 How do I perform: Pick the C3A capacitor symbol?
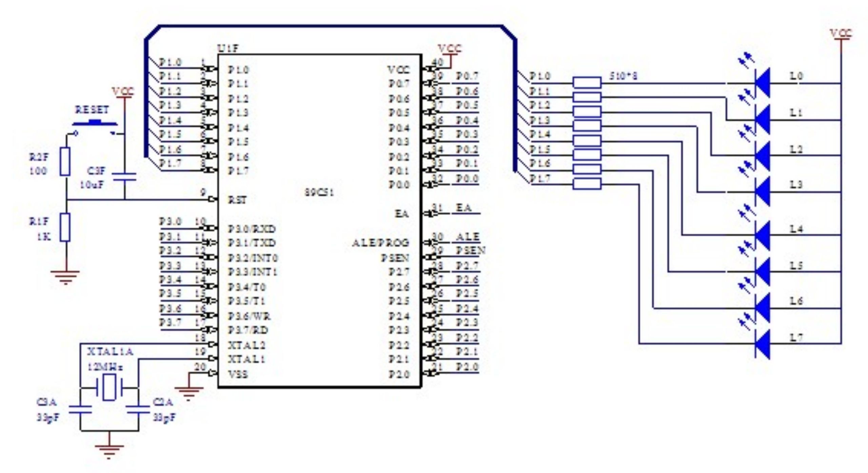[x=80, y=409]
